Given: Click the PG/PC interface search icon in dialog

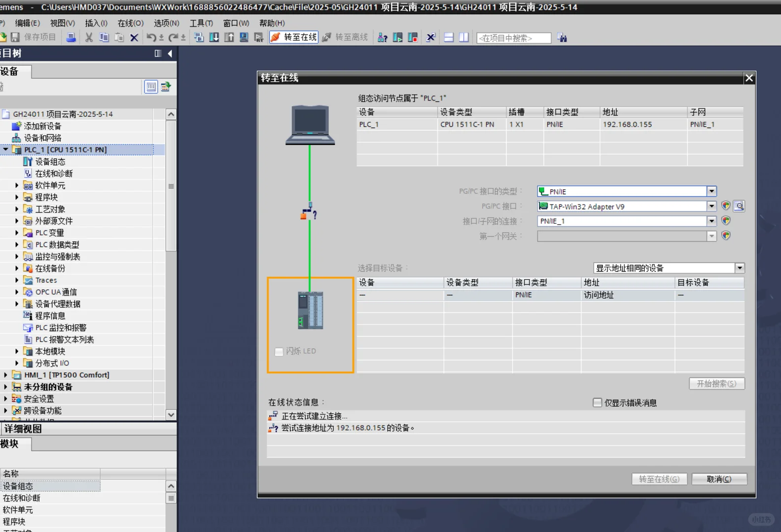Looking at the screenshot, I should click(739, 206).
